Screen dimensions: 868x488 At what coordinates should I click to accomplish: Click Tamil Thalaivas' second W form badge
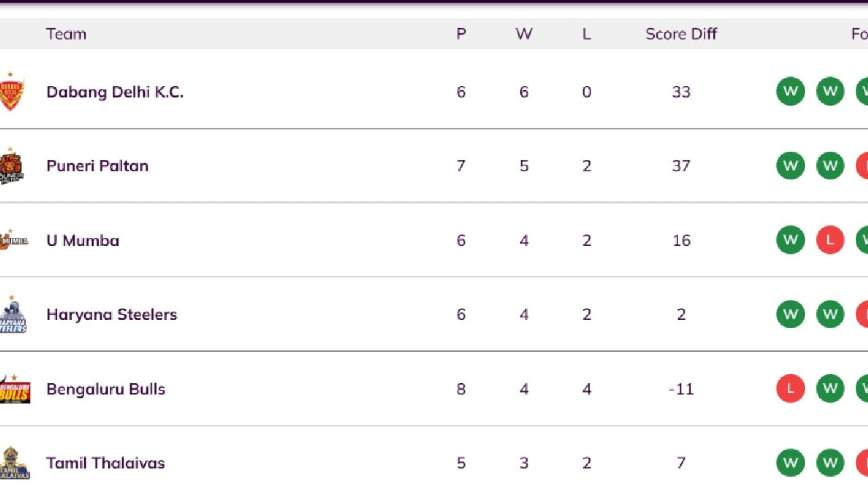tap(830, 463)
